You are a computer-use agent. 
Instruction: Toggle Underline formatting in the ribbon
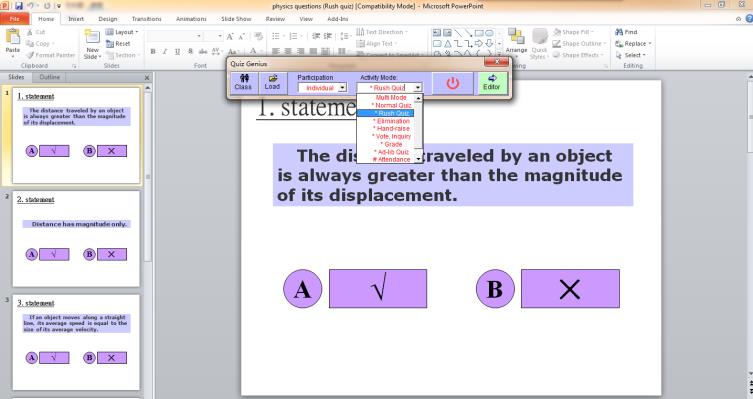click(177, 51)
